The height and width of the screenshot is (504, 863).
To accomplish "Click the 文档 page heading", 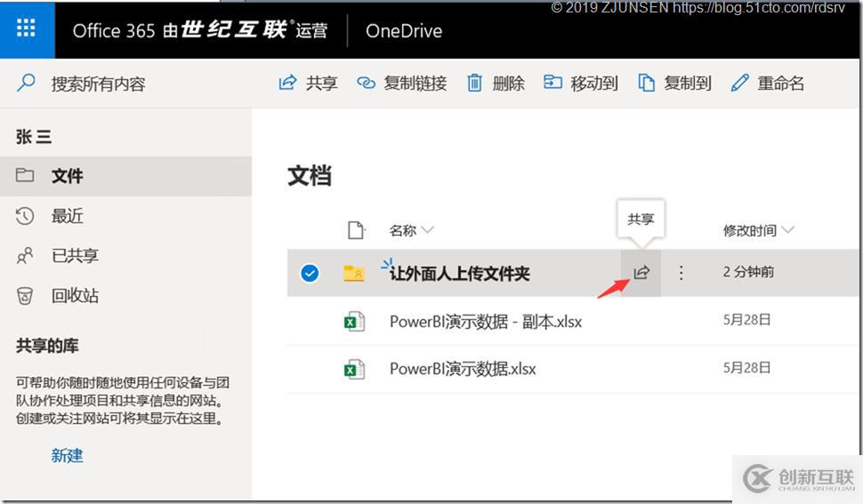I will click(x=310, y=176).
